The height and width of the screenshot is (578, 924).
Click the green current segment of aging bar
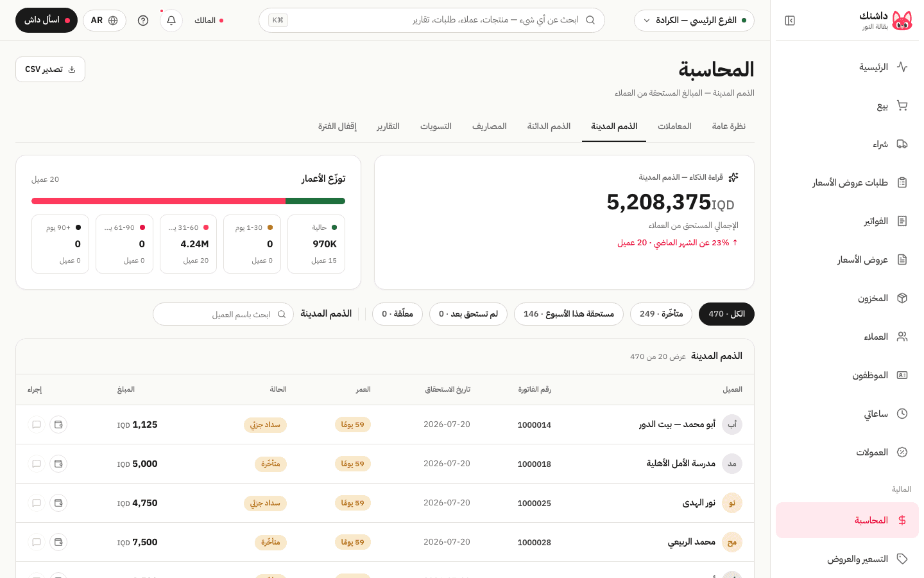pyautogui.click(x=315, y=201)
